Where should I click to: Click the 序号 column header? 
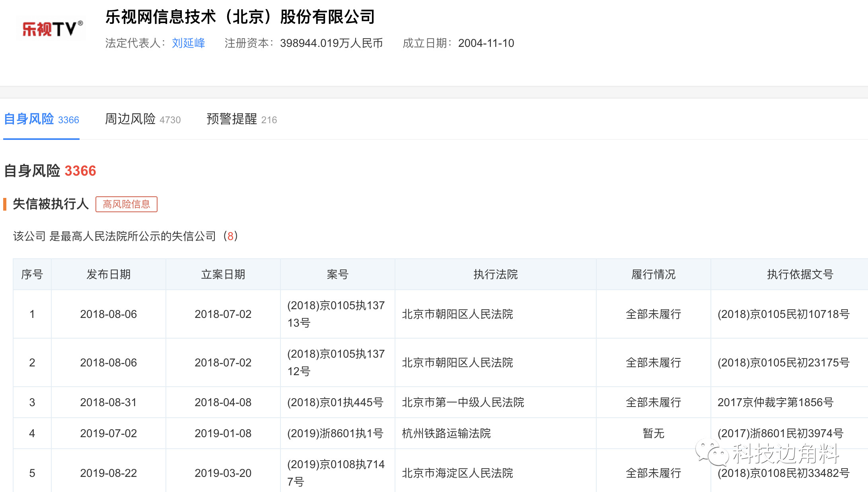pyautogui.click(x=32, y=274)
